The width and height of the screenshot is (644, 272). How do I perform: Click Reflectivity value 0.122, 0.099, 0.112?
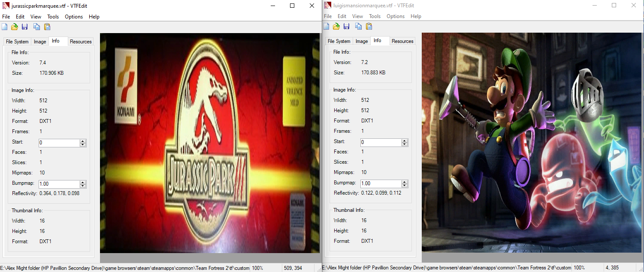(381, 193)
